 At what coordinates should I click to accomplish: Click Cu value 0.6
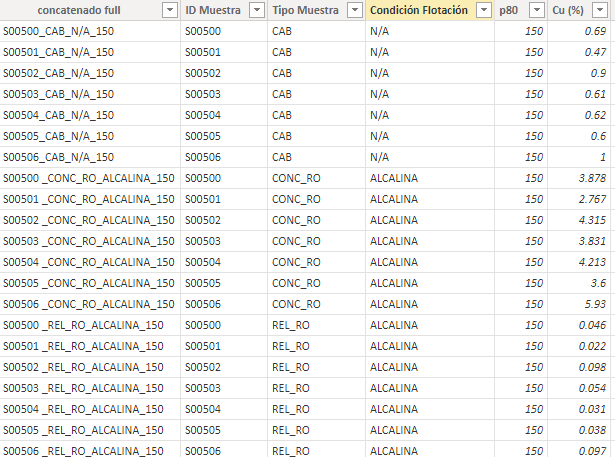click(x=579, y=136)
